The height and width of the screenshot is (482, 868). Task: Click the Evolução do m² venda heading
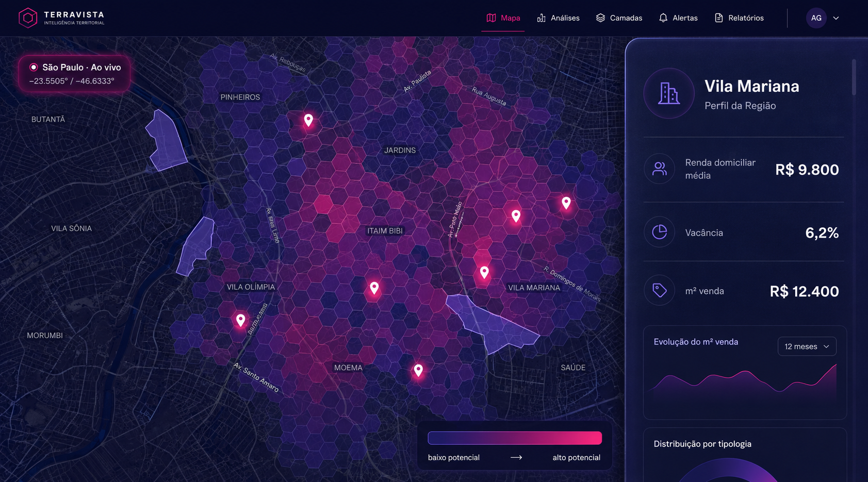pos(696,342)
